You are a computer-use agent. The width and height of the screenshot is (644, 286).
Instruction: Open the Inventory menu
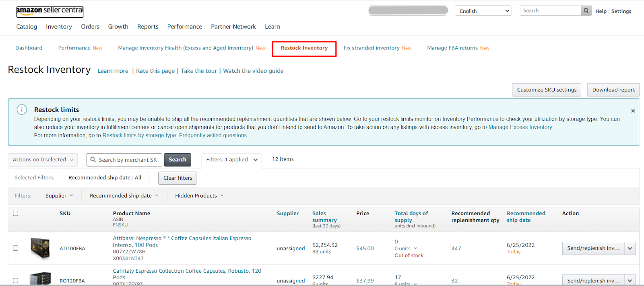[59, 27]
